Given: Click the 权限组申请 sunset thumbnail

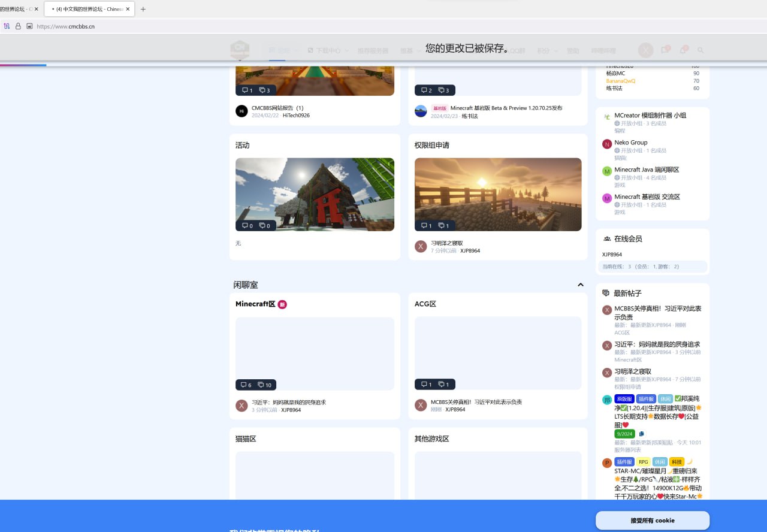Looking at the screenshot, I should tap(498, 194).
